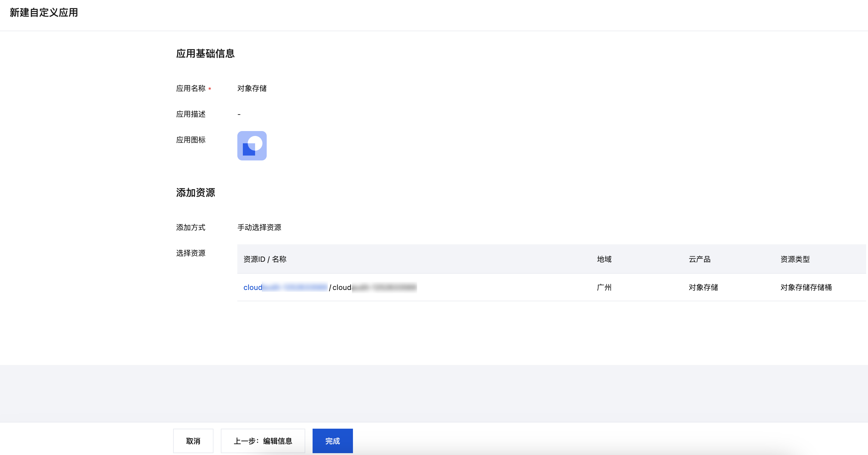Click the blue application icon thumbnail

252,146
